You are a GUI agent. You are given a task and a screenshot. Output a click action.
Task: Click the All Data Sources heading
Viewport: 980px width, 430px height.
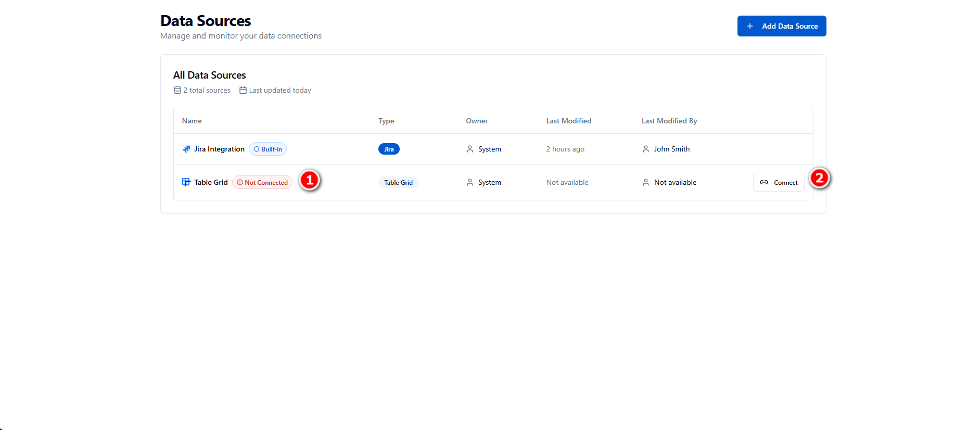pyautogui.click(x=209, y=75)
